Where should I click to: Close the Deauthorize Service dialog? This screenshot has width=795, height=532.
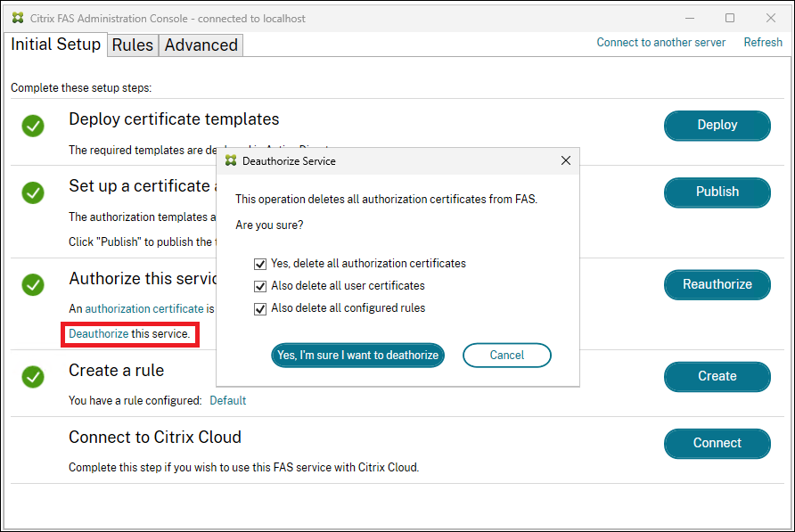click(x=565, y=161)
